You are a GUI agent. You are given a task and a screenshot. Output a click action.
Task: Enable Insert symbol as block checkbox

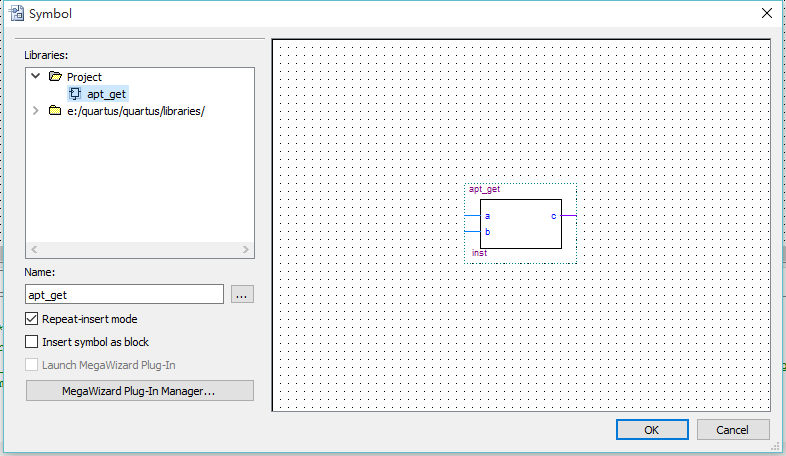pos(32,342)
